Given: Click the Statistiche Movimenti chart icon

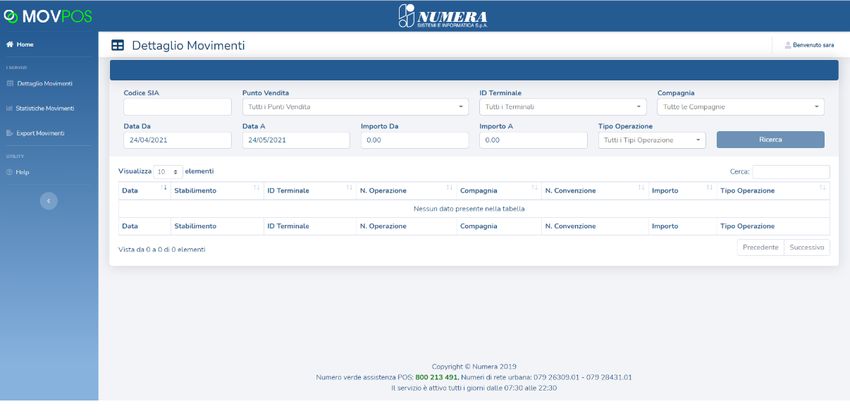Looking at the screenshot, I should click(x=9, y=108).
